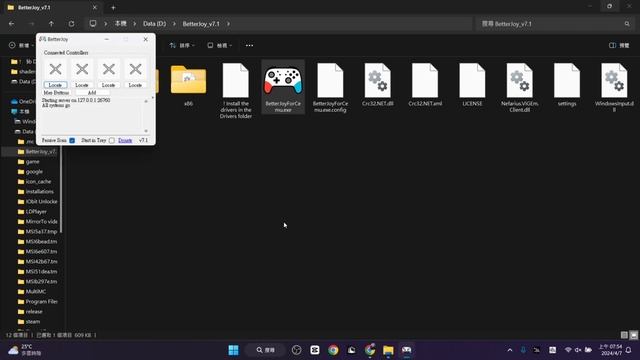Switch to details view in the status bar
The height and width of the screenshot is (360, 640).
tap(624, 335)
